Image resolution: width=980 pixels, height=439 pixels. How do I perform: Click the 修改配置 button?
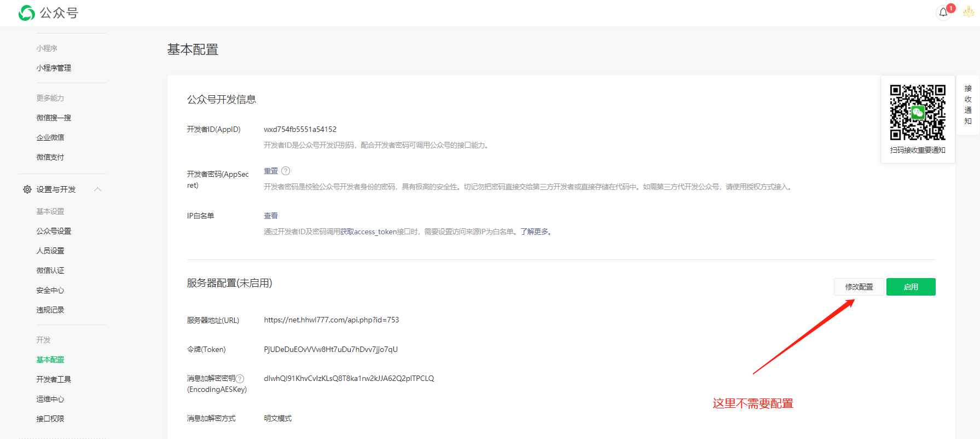859,287
